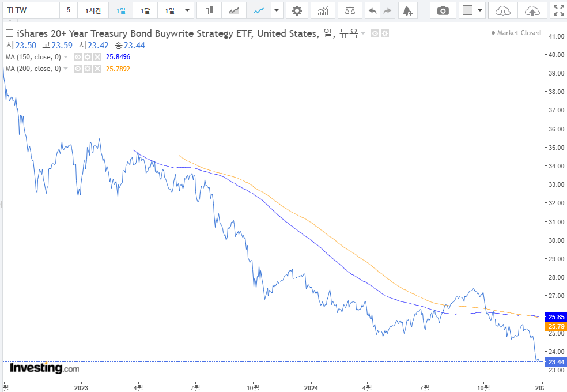This screenshot has height=392, width=567.
Task: Click the 30.00 price axis tick
Action: point(557,240)
